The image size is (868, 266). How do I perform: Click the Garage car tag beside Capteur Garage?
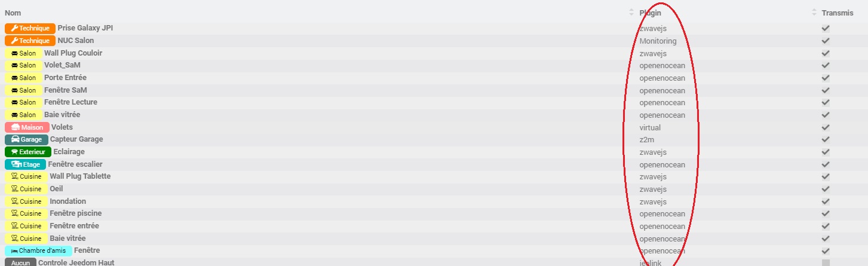(26, 139)
